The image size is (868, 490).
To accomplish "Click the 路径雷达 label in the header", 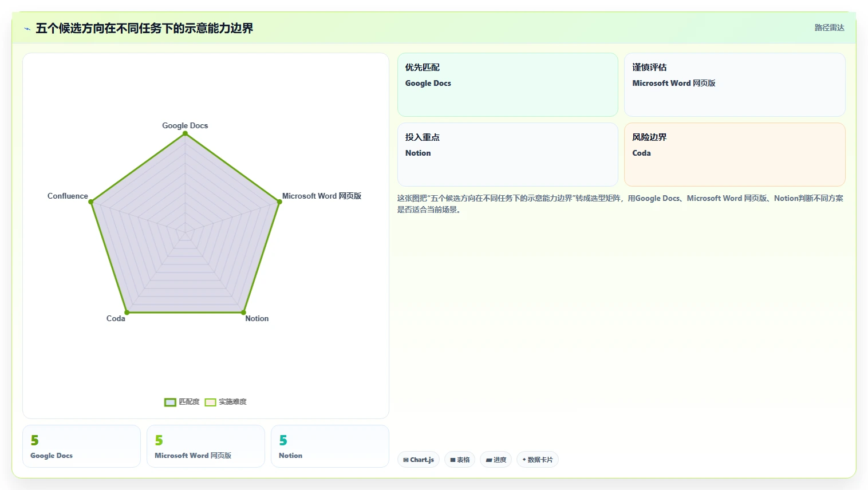I will coord(829,27).
